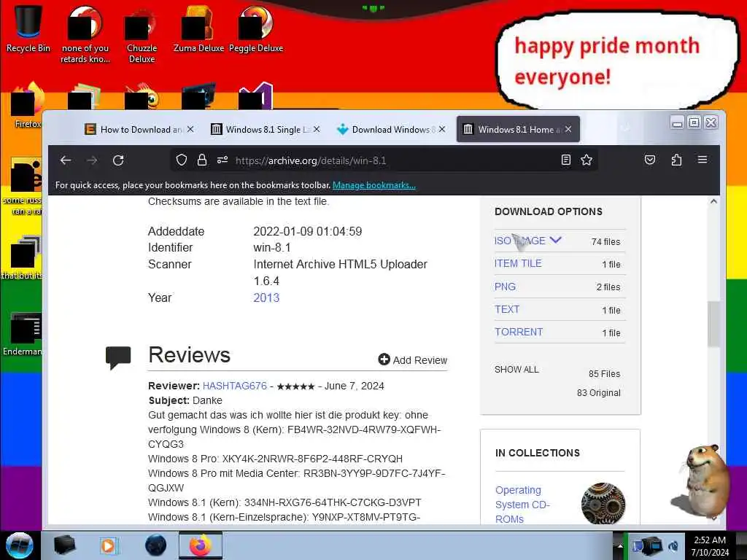Open Operating System CD-ROMs collection link

[522, 505]
